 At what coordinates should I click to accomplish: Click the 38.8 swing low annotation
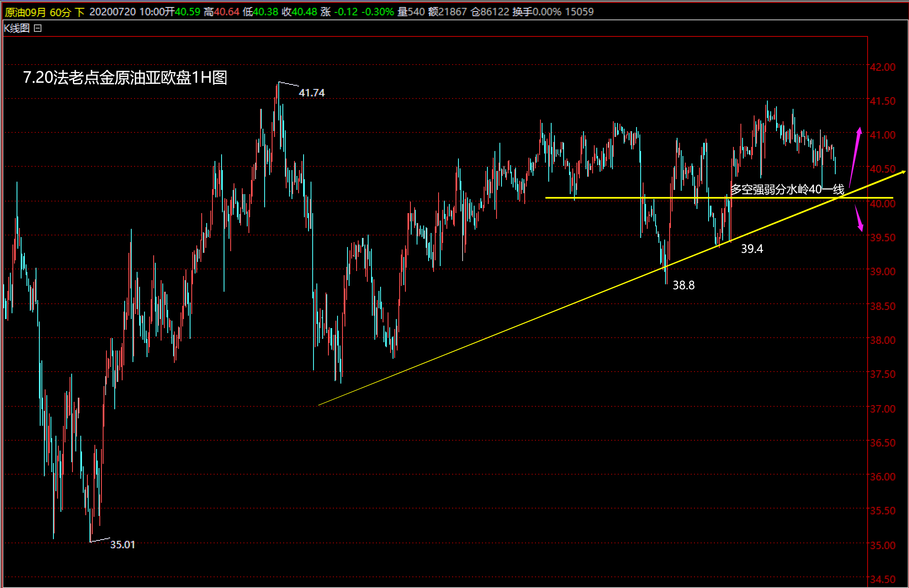coord(684,285)
